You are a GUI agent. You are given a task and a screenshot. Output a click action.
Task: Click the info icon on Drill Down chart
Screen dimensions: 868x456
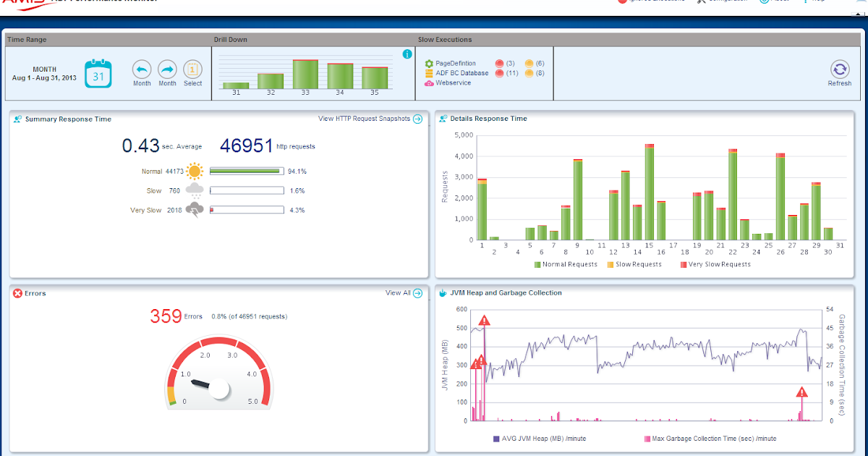point(407,53)
